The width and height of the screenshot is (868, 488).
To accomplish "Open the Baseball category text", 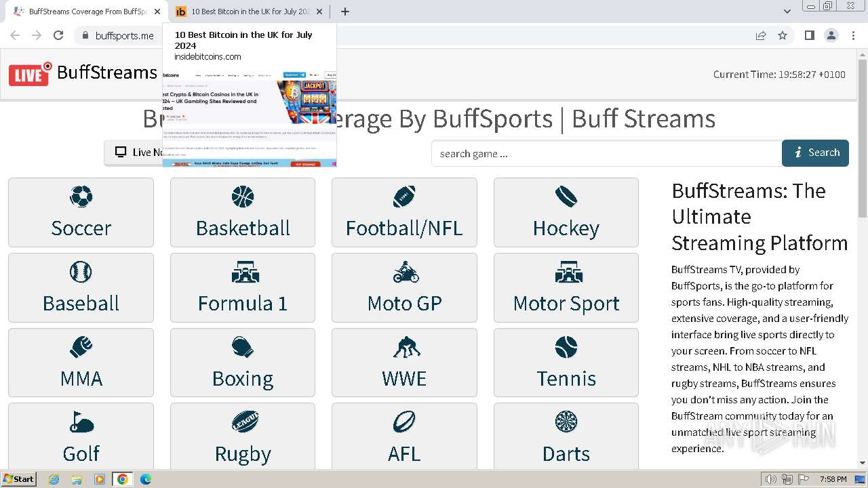I will pyautogui.click(x=81, y=303).
